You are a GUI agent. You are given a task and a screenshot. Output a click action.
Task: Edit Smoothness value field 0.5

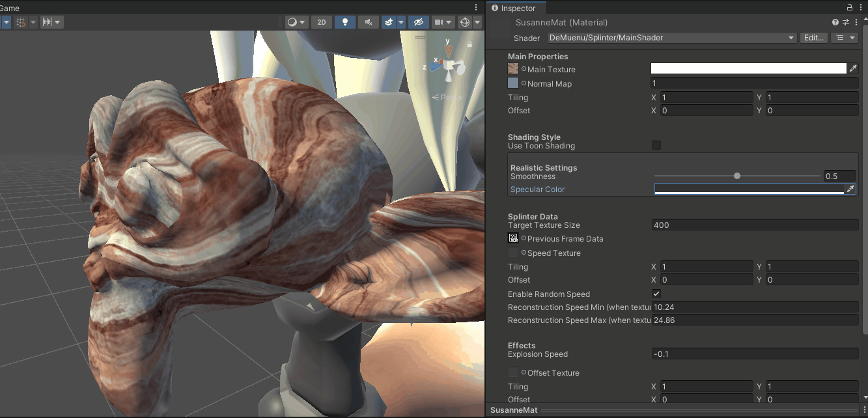coord(840,176)
